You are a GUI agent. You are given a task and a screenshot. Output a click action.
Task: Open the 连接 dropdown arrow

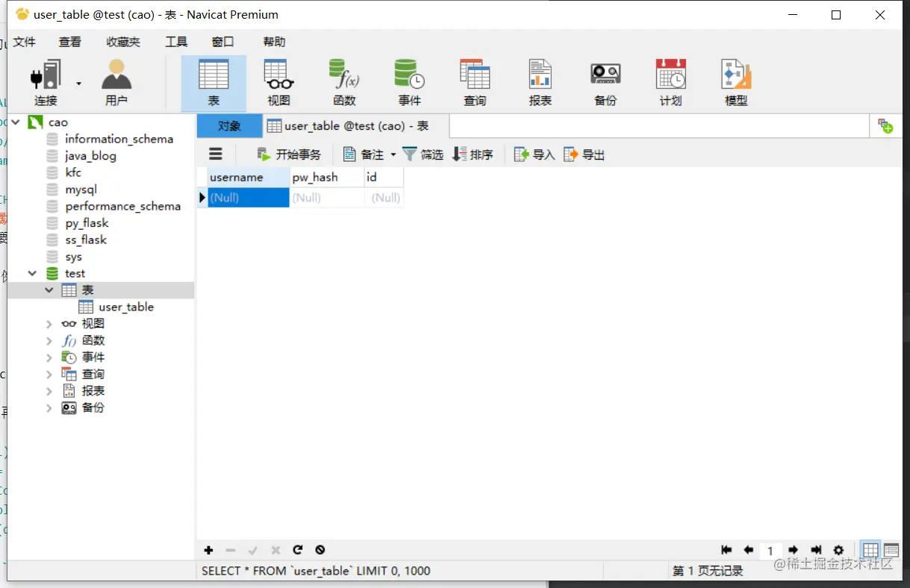pos(79,83)
